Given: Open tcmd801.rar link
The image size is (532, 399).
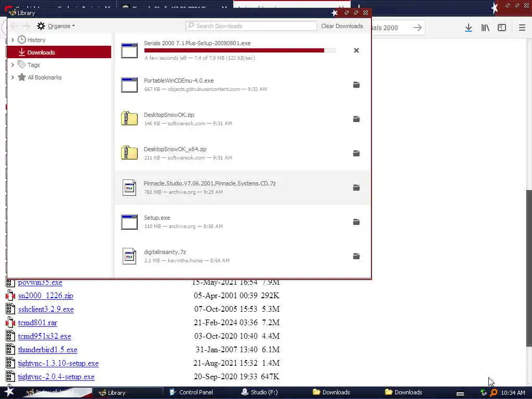Looking at the screenshot, I should click(x=37, y=323).
